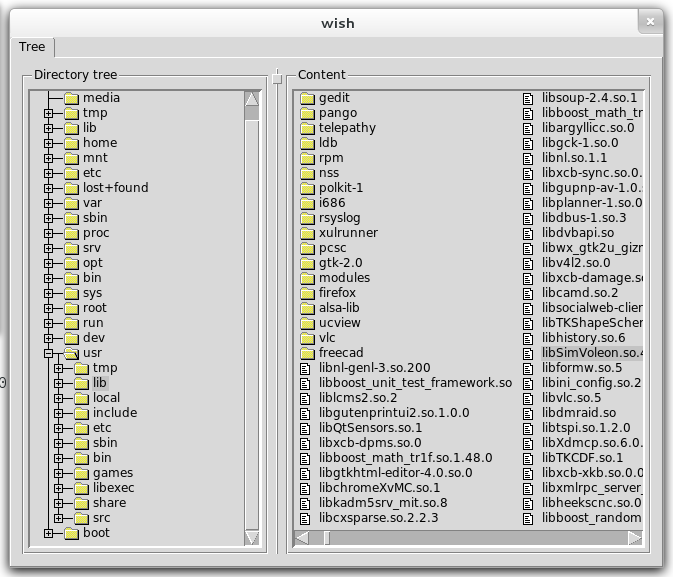
Task: Select file libchromeXvMC.so.1
Action: click(x=379, y=488)
